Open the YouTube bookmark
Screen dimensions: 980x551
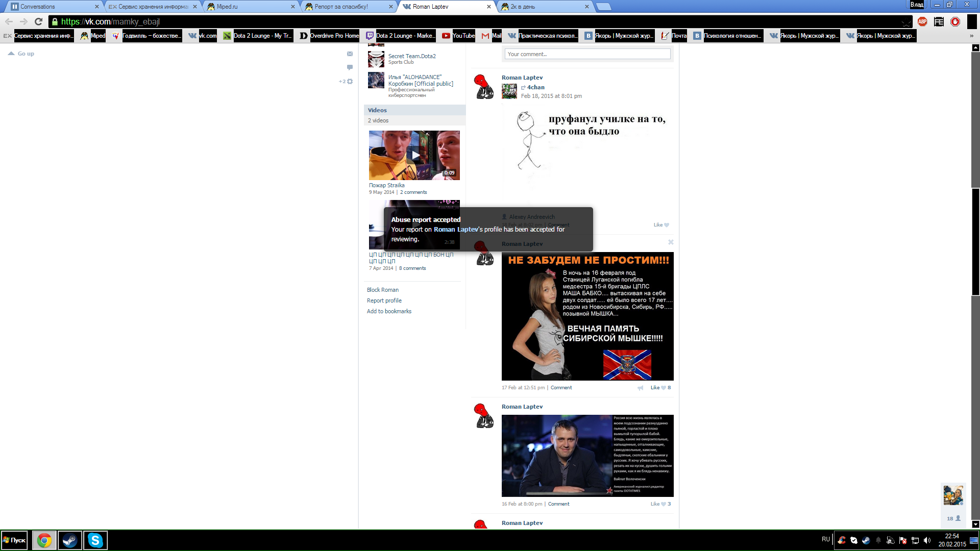(458, 36)
